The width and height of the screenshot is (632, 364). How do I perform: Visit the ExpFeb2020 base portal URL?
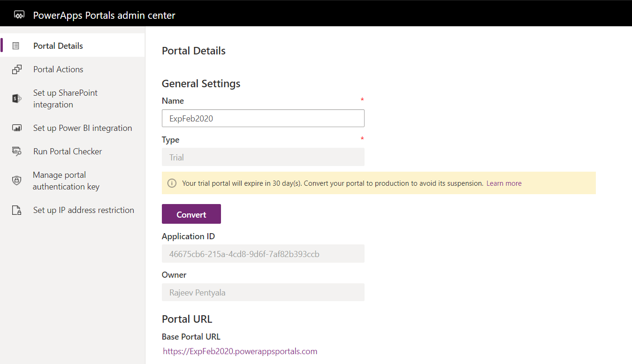point(240,351)
